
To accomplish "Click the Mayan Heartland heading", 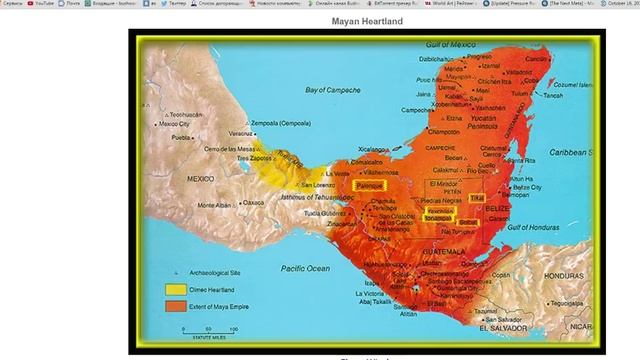I will [x=367, y=21].
